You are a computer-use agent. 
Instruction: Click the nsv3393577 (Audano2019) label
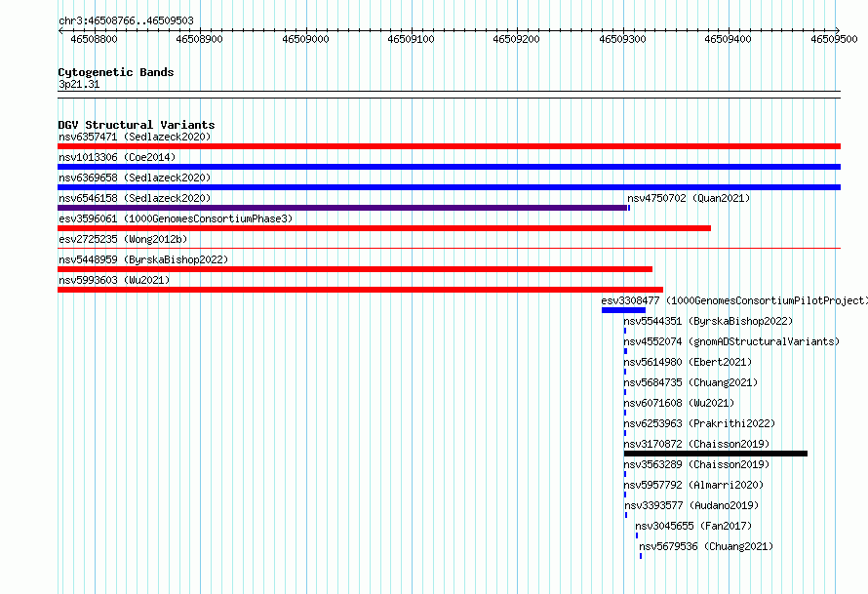point(691,505)
